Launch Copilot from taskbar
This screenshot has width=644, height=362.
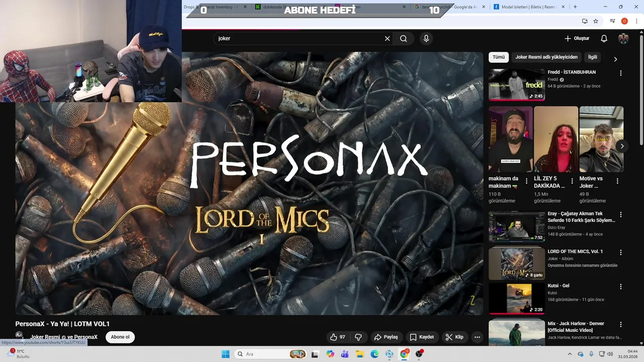point(330,354)
